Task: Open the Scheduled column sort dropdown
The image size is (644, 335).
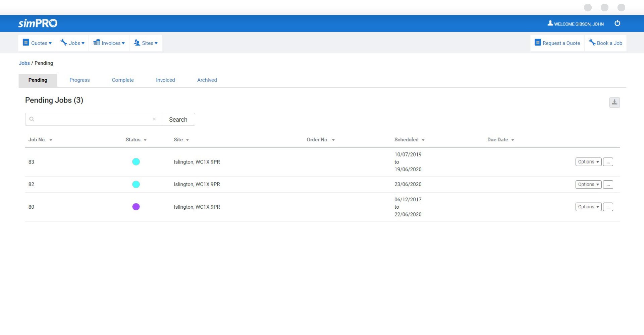Action: click(x=423, y=140)
